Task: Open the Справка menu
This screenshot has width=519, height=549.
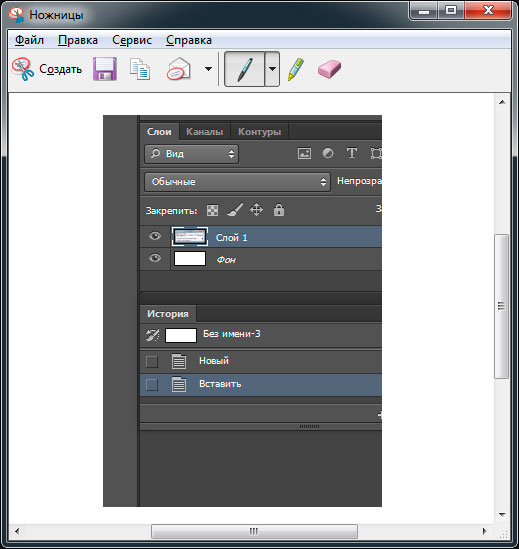Action: click(189, 40)
